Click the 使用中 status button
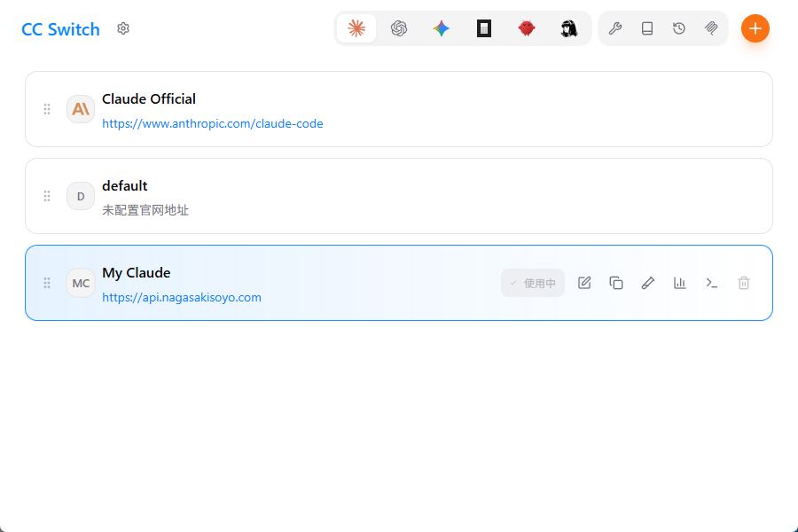 [533, 283]
